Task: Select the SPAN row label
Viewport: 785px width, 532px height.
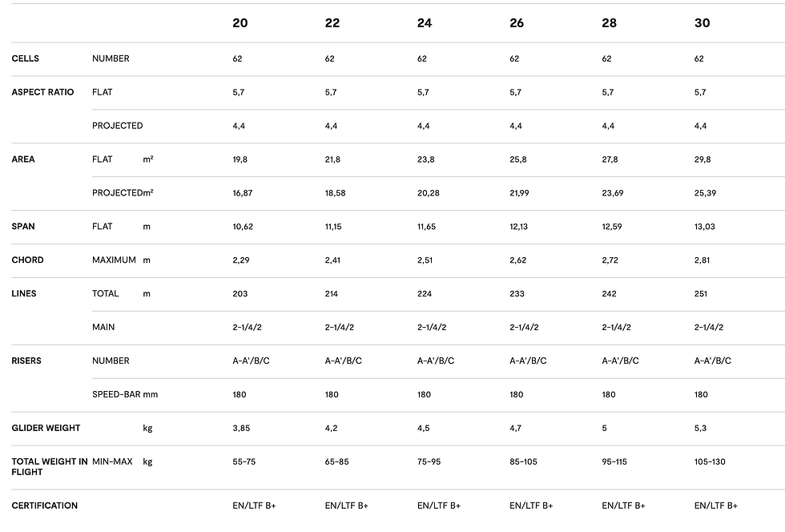Action: point(23,227)
